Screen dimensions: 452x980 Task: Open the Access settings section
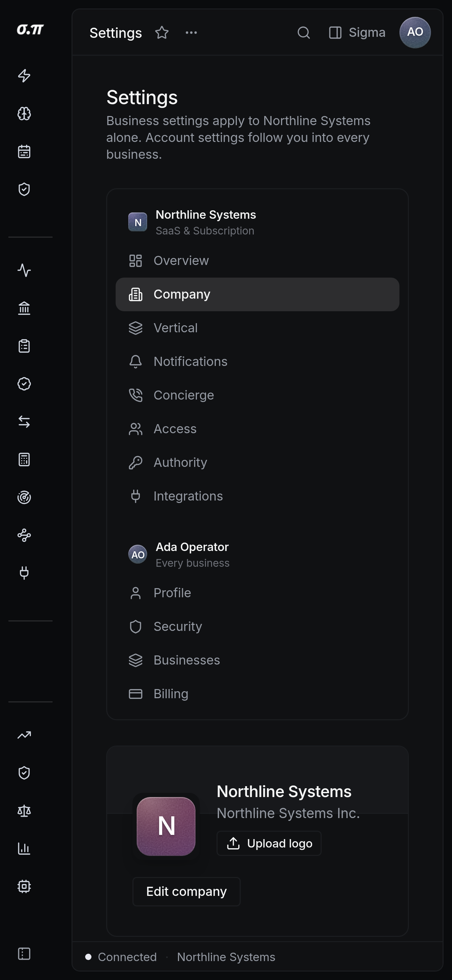click(x=257, y=429)
